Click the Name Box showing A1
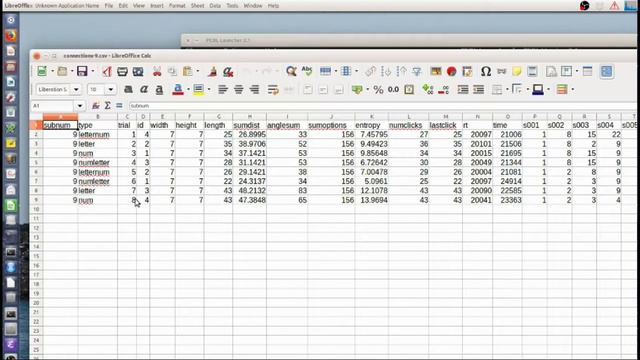 [53, 106]
